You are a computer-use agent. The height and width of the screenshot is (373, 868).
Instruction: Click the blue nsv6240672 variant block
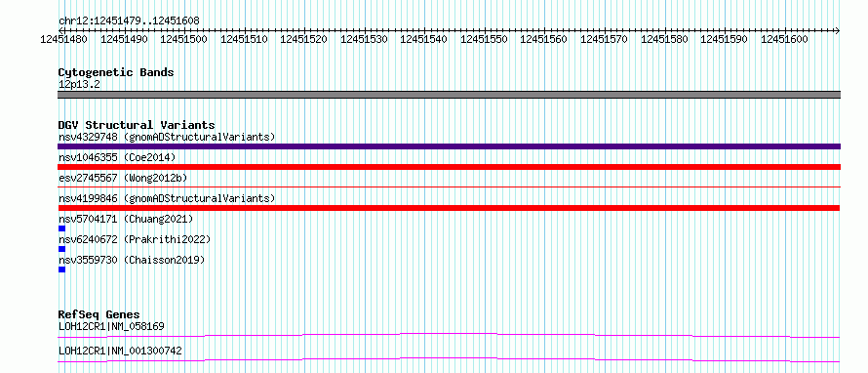click(61, 249)
